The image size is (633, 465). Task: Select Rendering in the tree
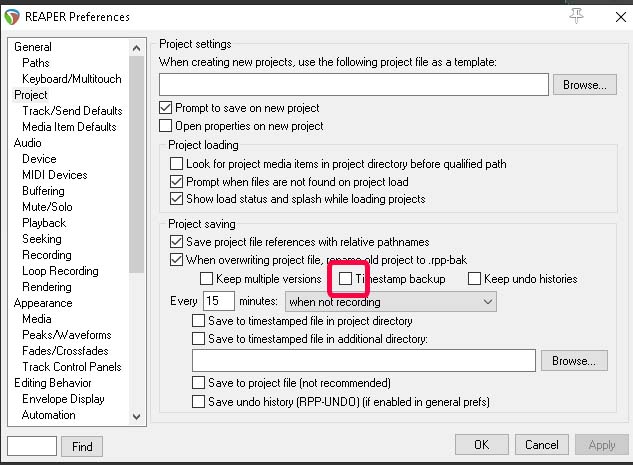pos(47,287)
